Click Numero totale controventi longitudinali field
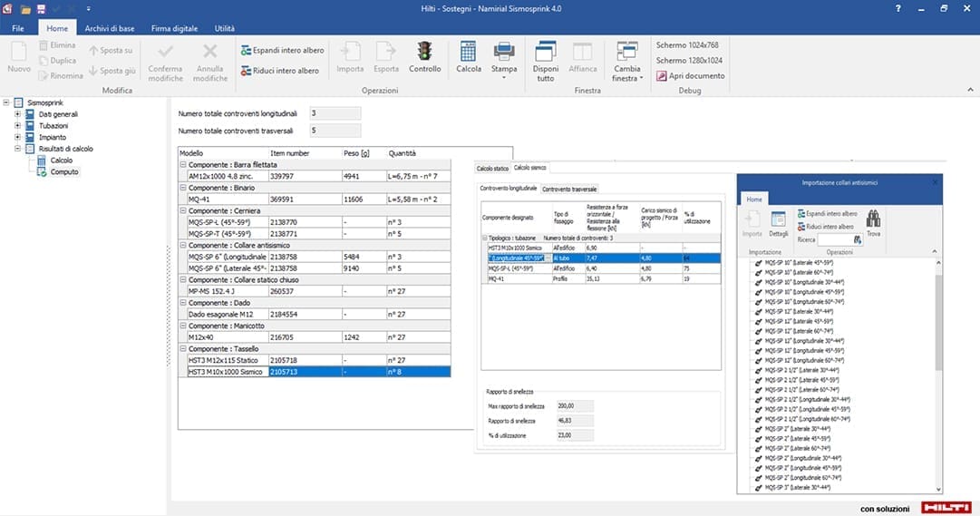Viewport: 980px width, 516px height. tap(335, 113)
